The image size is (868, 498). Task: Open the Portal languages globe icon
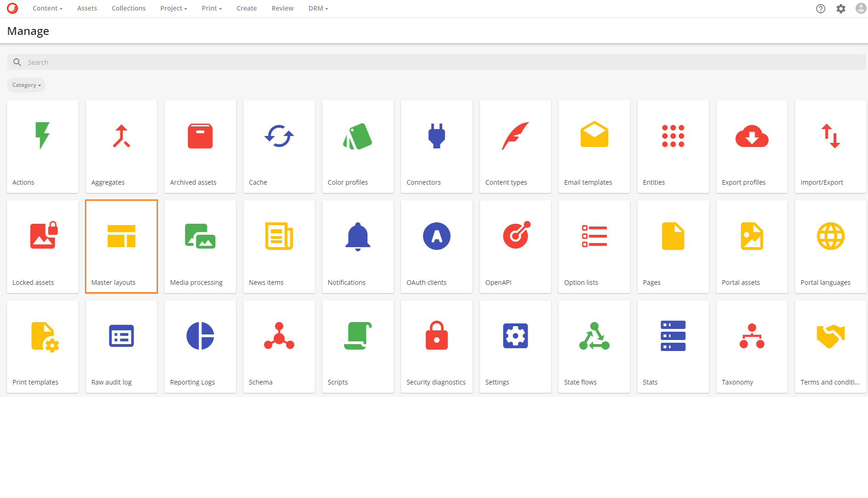[830, 236]
